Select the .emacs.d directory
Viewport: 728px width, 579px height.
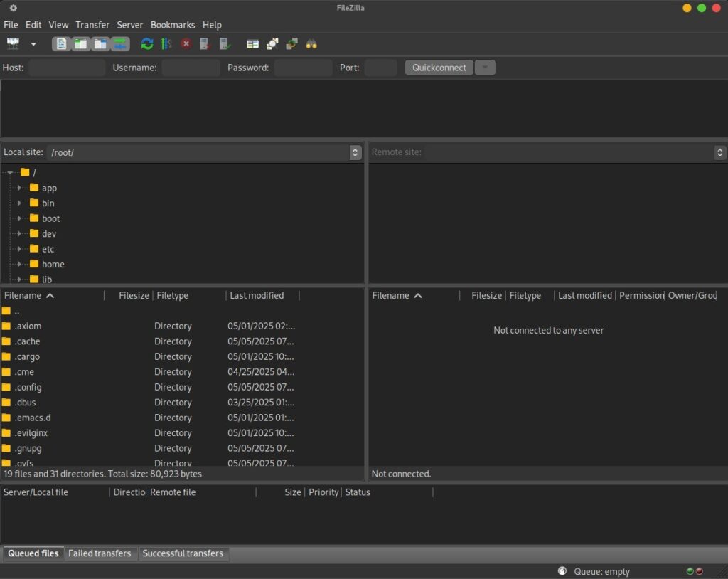(33, 418)
